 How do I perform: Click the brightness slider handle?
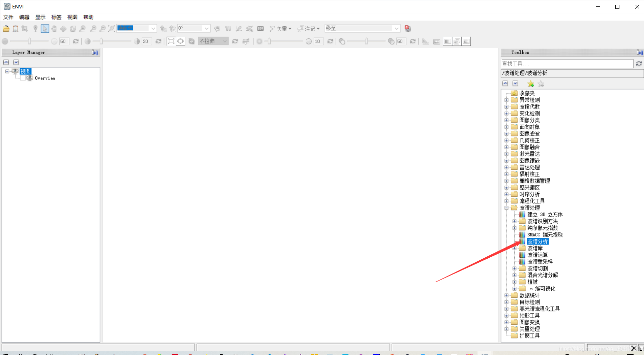click(30, 41)
